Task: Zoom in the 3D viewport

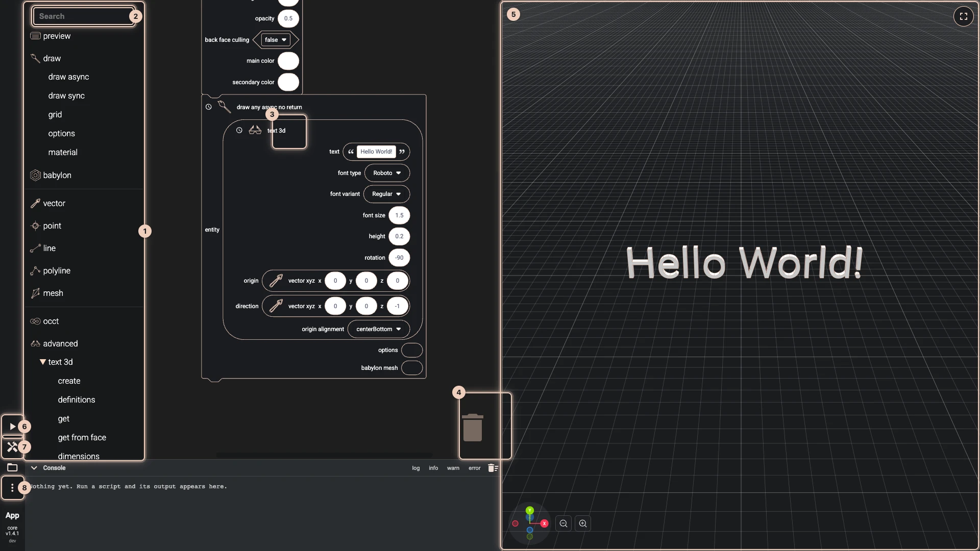Action: (583, 524)
